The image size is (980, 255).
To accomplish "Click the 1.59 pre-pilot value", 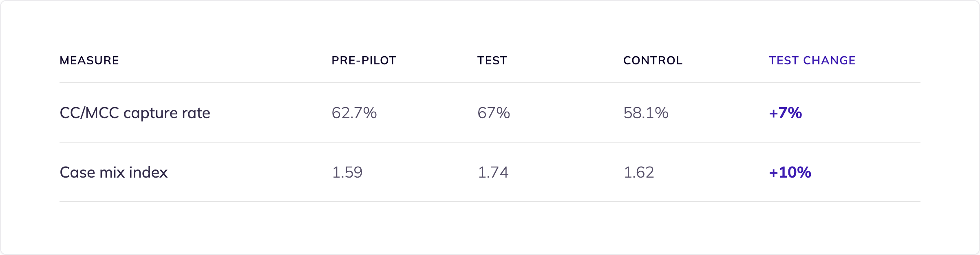I will (347, 172).
